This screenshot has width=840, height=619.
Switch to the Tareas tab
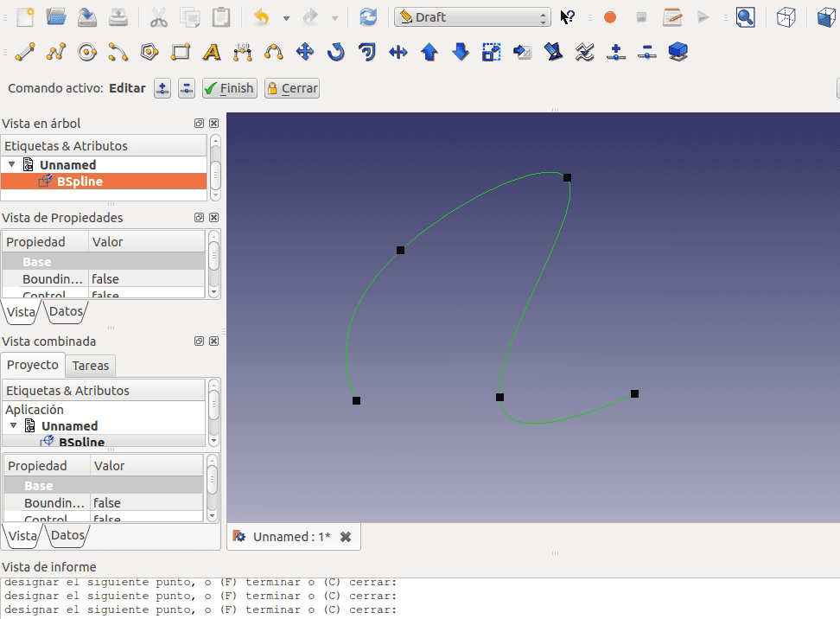91,366
